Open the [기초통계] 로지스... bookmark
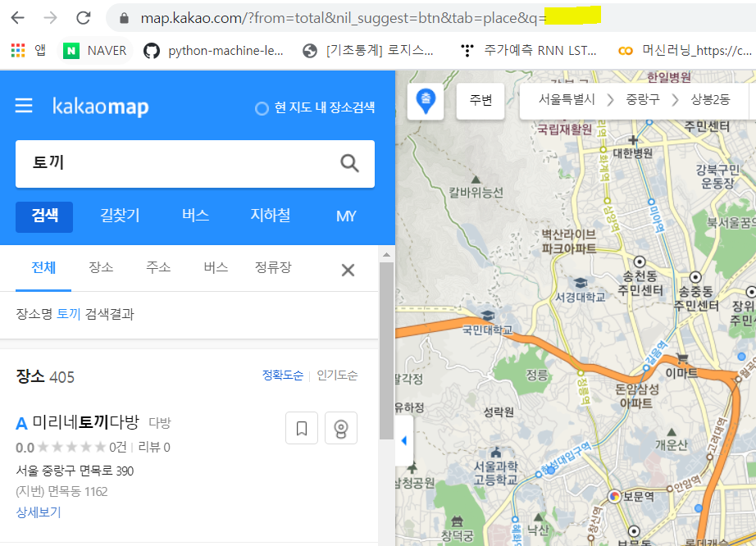756x546 pixels. (368, 50)
